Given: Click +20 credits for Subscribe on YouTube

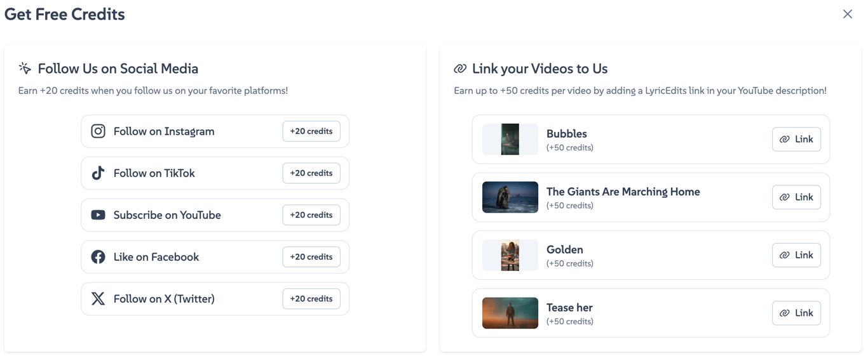Looking at the screenshot, I should [311, 215].
